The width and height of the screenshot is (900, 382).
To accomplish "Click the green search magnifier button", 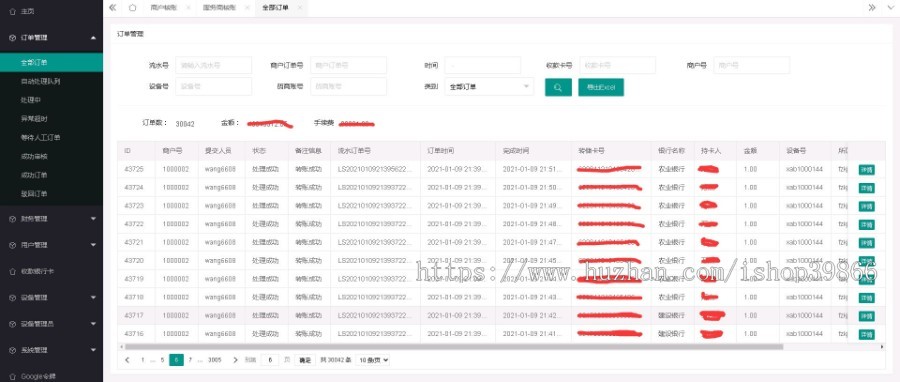I will [x=558, y=87].
